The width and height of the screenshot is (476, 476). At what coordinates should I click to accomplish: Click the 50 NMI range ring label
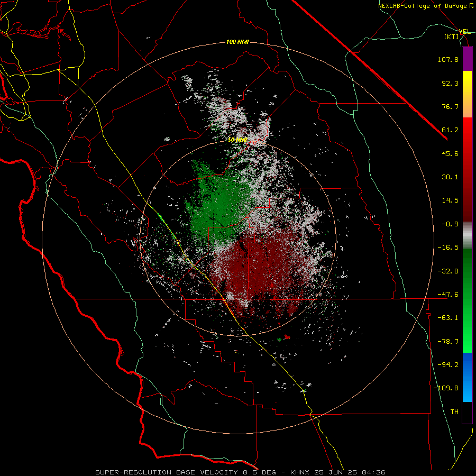[x=237, y=140]
